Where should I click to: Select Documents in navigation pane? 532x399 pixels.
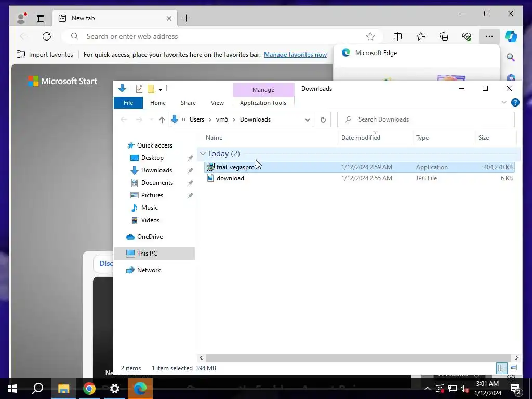(157, 182)
